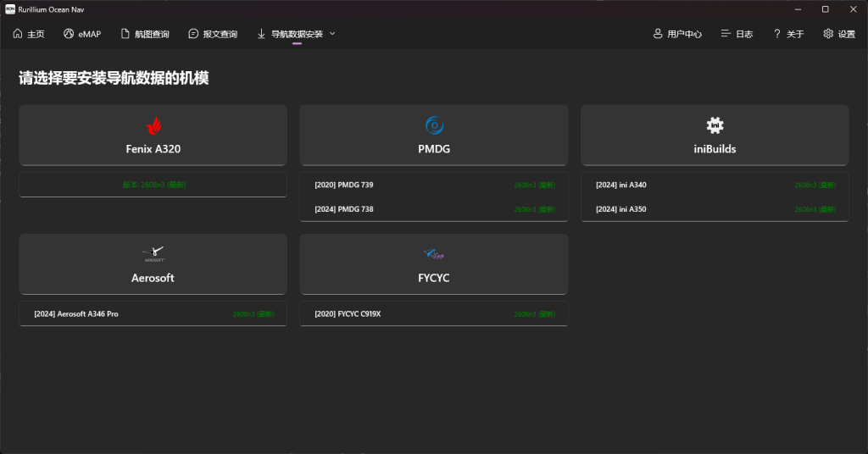This screenshot has width=868, height=454.
Task: Click the FYCYC paper plane logo
Action: (x=434, y=254)
